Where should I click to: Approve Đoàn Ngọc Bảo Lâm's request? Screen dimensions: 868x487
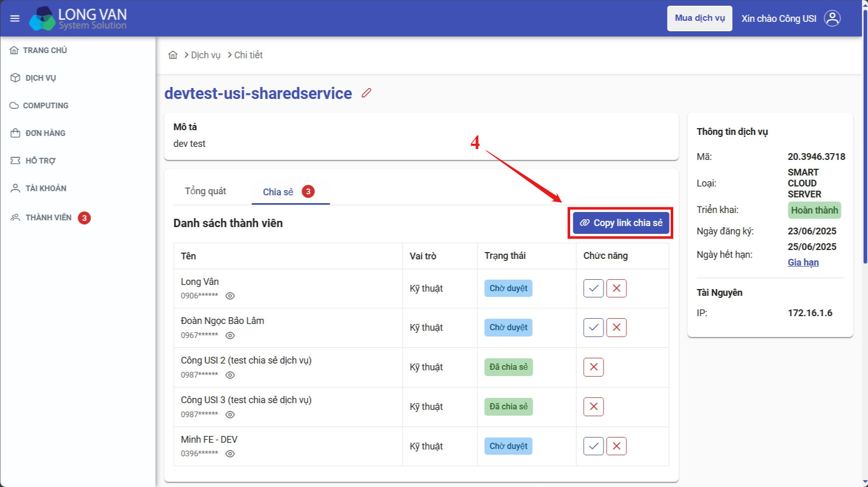(594, 328)
